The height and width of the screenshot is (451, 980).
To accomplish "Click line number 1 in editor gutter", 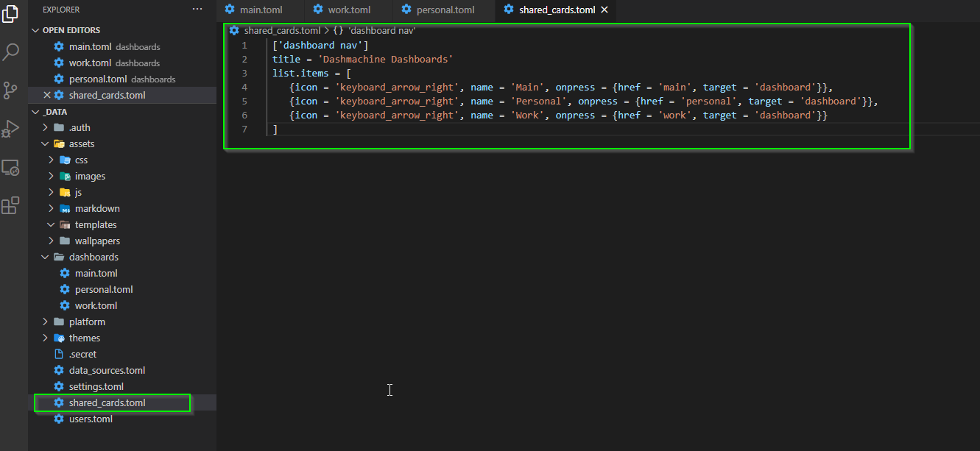I will click(244, 46).
